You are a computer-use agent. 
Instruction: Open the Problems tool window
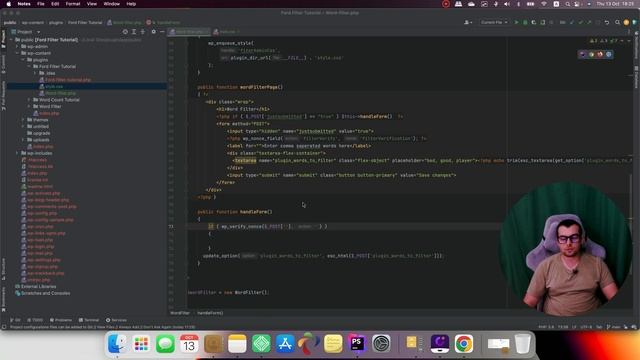click(60, 320)
